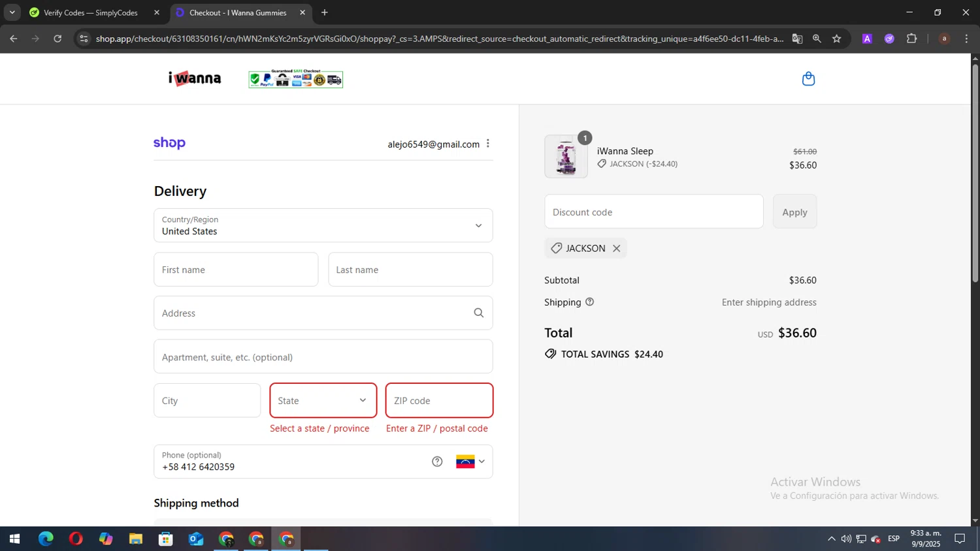Open tab search dropdown arrow

(x=12, y=12)
